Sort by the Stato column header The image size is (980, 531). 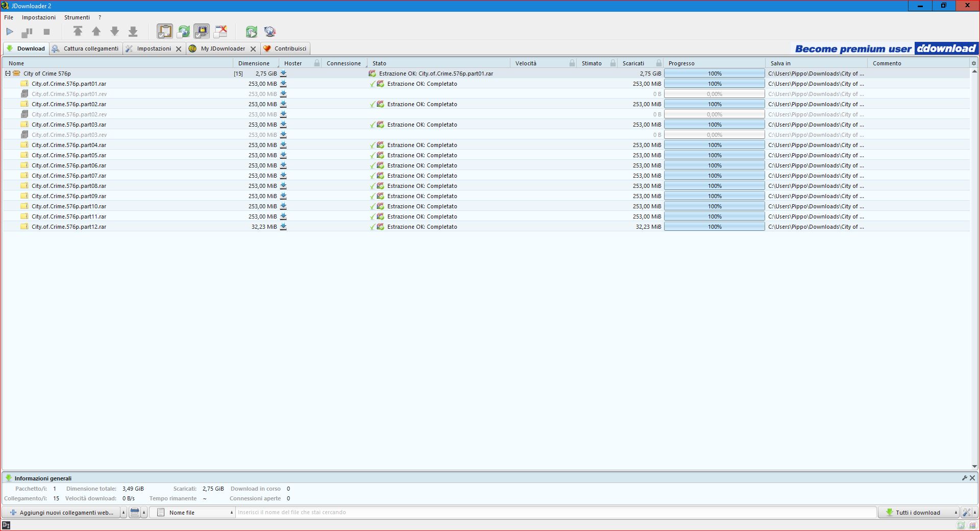pos(438,63)
